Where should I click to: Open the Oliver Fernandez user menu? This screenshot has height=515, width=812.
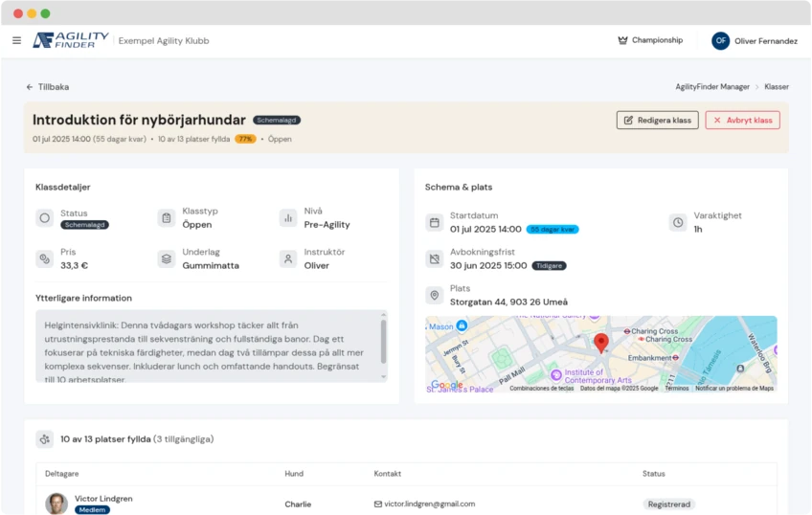755,41
